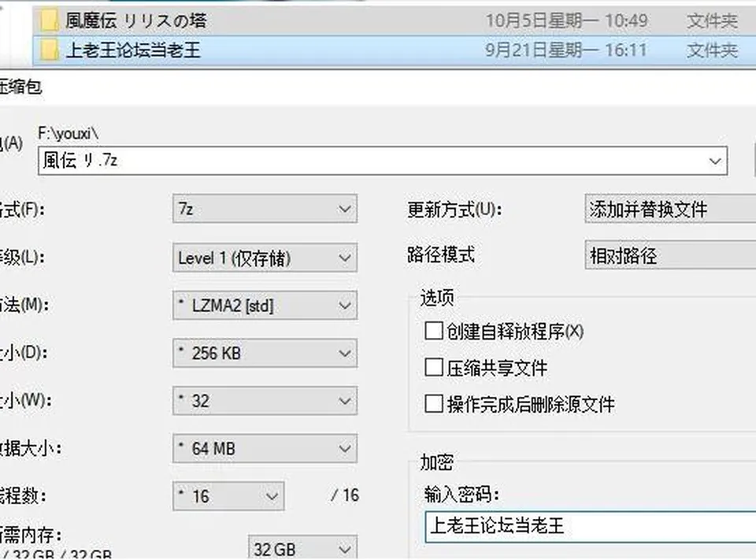Select the folder name 風魔伝 リリスの塔 in the file list
This screenshot has width=756, height=560.
pos(136,20)
